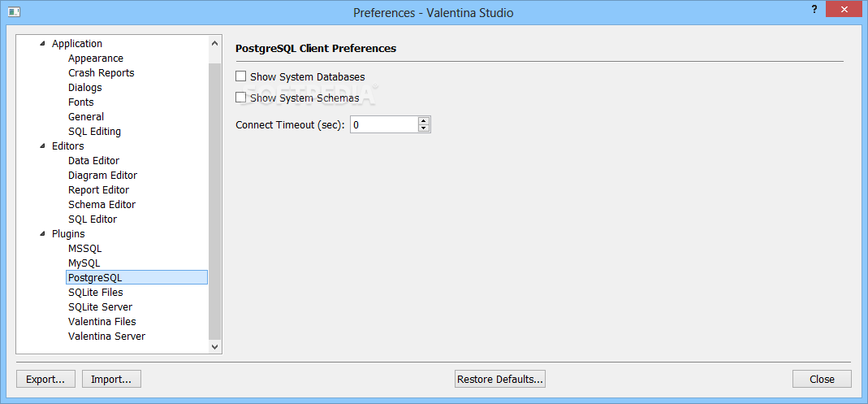Collapse the Plugins tree section

pyautogui.click(x=42, y=234)
